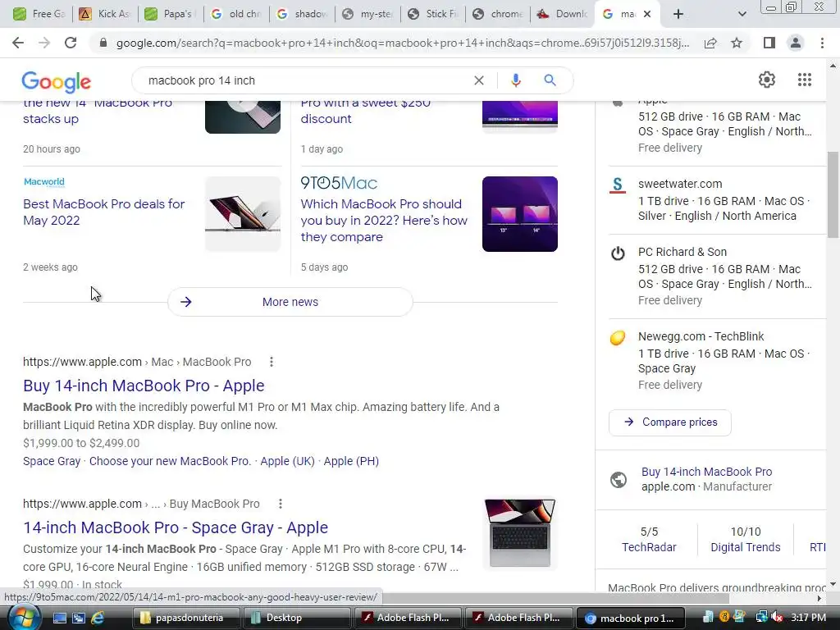This screenshot has height=630, width=840.
Task: Click the 9to5Mac purple MacBook thumbnail
Action: (519, 214)
